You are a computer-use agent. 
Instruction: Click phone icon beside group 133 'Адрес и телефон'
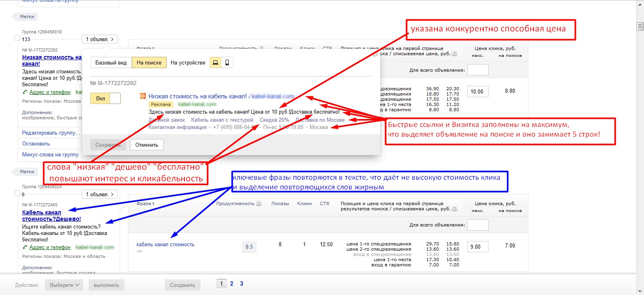point(25,92)
